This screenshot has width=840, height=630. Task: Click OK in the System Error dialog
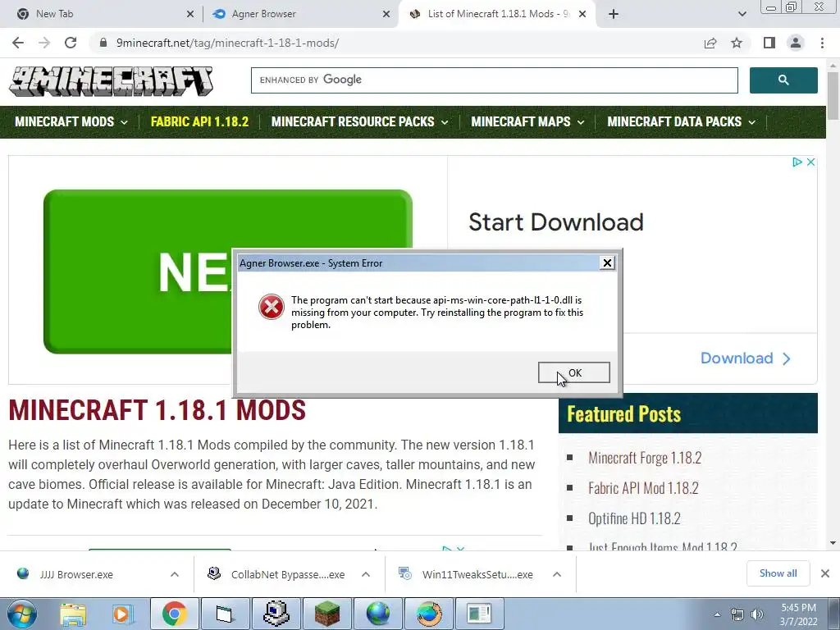[x=573, y=373]
